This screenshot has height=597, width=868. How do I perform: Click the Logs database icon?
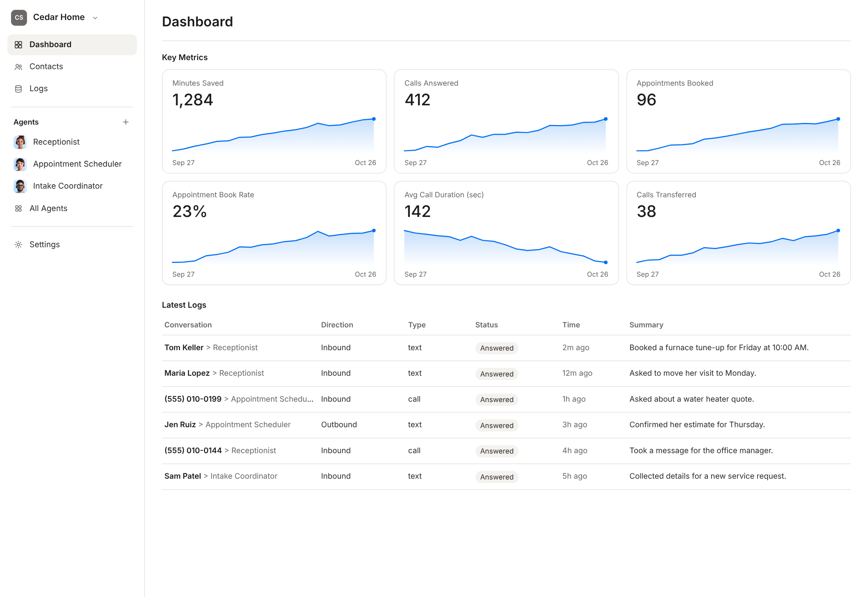pyautogui.click(x=18, y=89)
